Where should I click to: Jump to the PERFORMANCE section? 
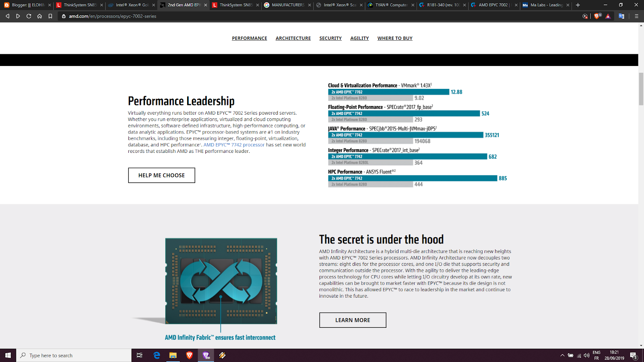(249, 38)
